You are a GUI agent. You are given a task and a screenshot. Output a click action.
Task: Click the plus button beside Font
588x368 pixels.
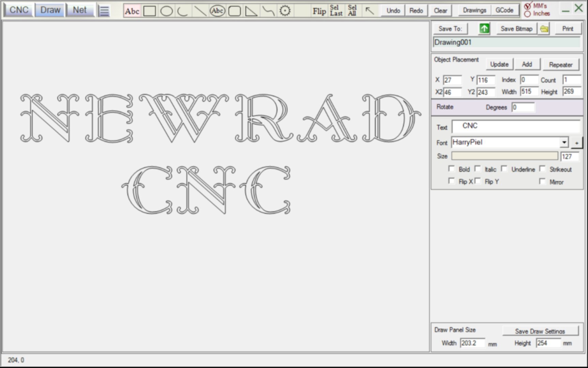576,143
